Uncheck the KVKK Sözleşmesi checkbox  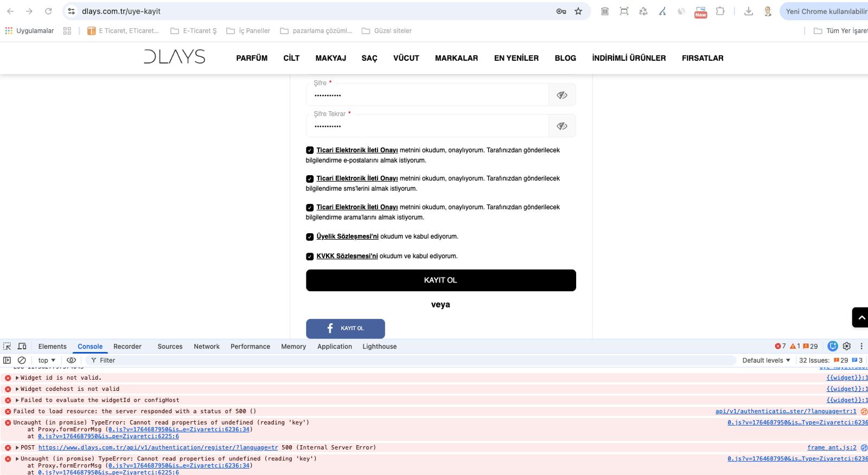(310, 256)
